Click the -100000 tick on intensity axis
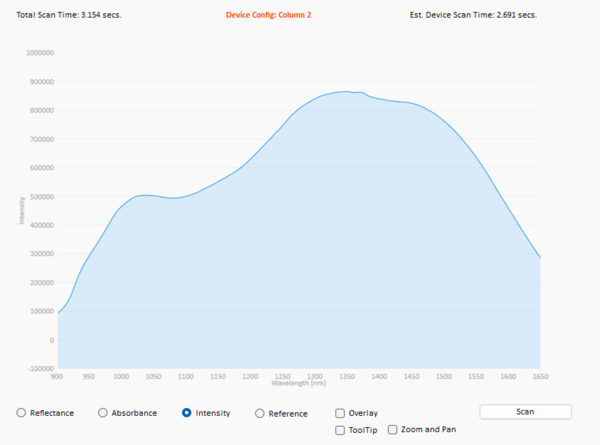The image size is (600, 445). (35, 368)
